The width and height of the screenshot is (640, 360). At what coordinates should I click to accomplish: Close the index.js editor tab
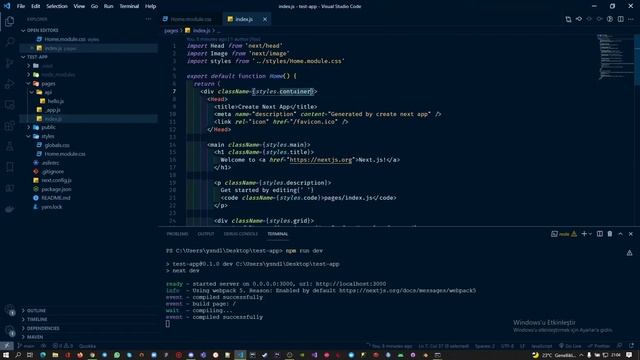(x=265, y=19)
